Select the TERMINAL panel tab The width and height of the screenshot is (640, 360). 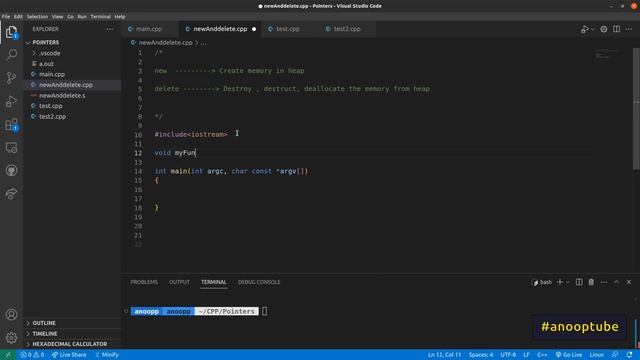pos(213,282)
